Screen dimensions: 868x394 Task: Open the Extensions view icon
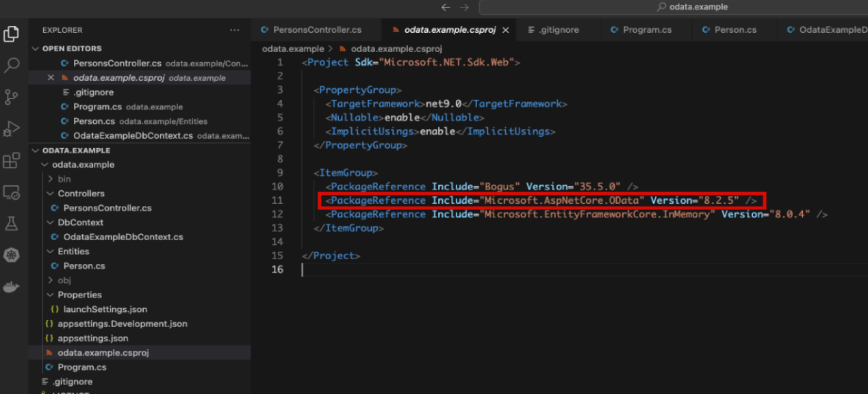(12, 161)
